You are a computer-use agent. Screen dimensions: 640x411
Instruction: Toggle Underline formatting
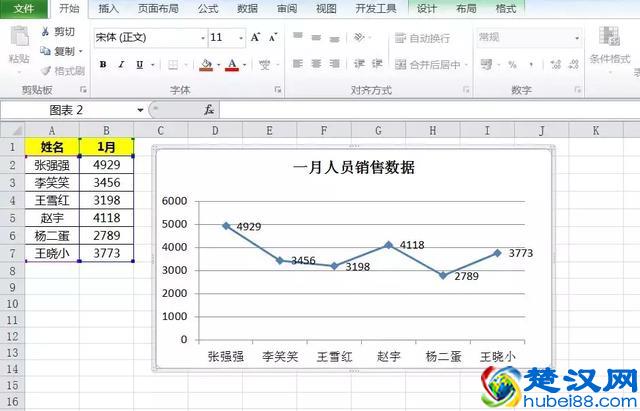[140, 64]
